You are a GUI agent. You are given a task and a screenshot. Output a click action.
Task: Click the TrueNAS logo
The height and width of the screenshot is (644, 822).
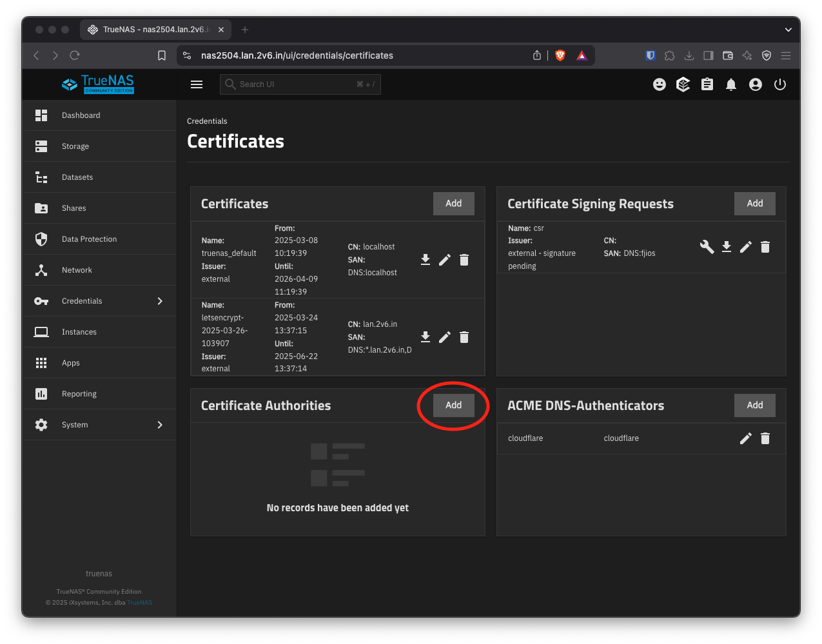click(98, 84)
